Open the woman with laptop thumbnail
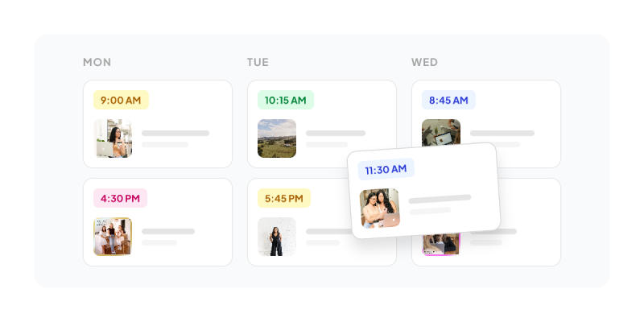The image size is (644, 322). (113, 138)
